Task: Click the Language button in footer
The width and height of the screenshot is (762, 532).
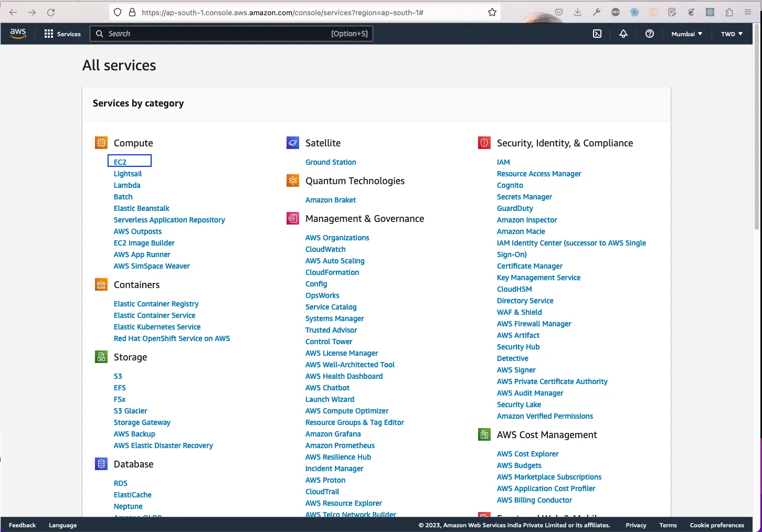Action: [62, 525]
